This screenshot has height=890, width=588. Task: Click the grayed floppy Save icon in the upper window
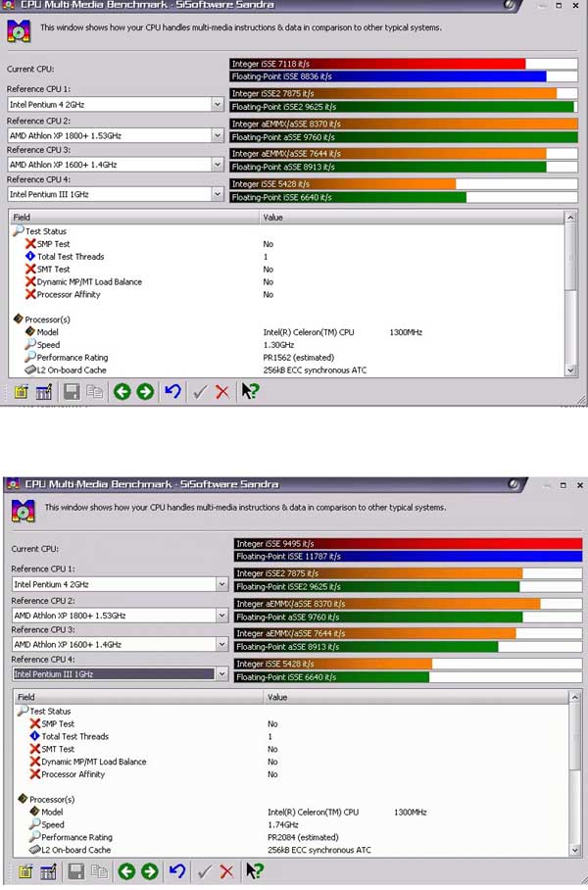tap(72, 392)
